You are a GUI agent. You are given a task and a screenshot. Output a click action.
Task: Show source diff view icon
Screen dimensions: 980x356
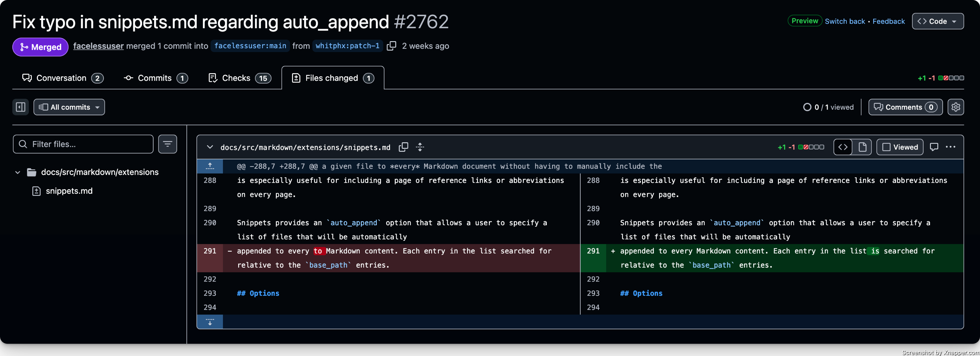click(843, 147)
